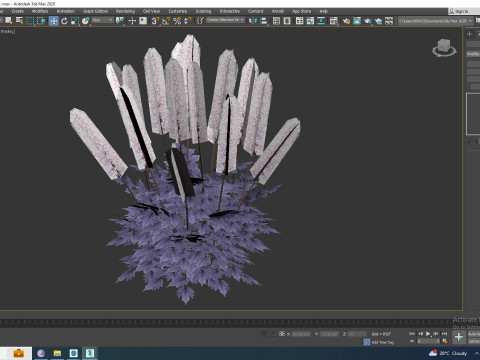Viewport: 480px width, 360px height.
Task: Click Use Pivot Point Center icon
Action: [119, 21]
